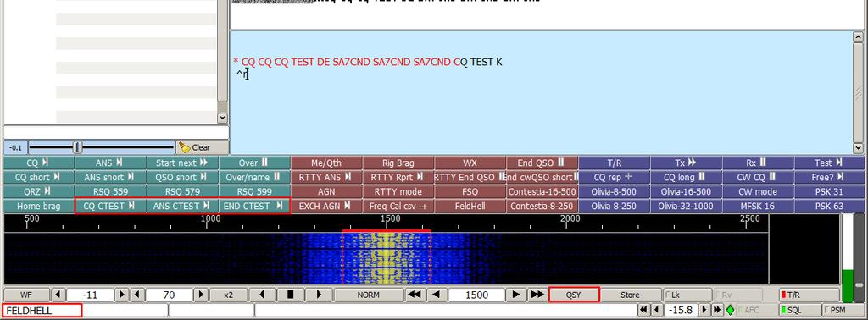
Task: Toggle the SQL squelch button
Action: [x=800, y=310]
